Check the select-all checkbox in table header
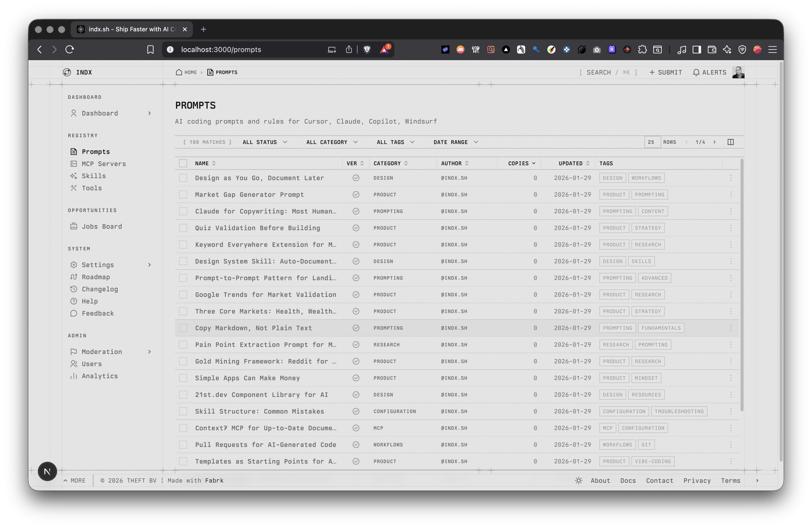Image resolution: width=812 pixels, height=528 pixels. [183, 163]
